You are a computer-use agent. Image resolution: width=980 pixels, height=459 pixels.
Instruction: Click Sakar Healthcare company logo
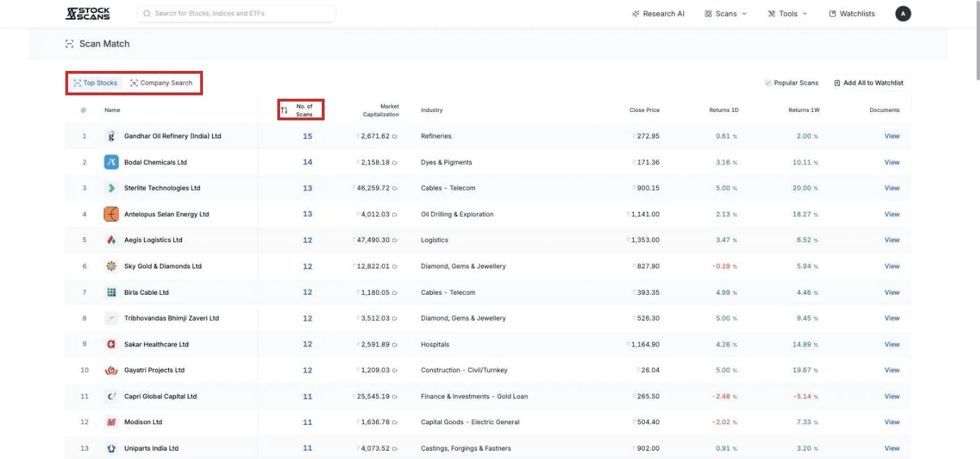pos(111,344)
